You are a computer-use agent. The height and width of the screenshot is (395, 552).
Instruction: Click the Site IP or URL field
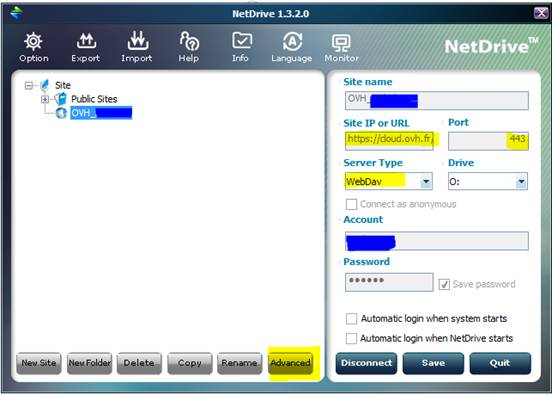[x=389, y=140]
